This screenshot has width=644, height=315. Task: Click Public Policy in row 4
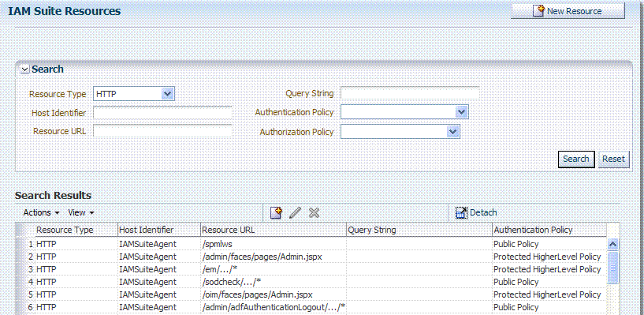tap(516, 282)
